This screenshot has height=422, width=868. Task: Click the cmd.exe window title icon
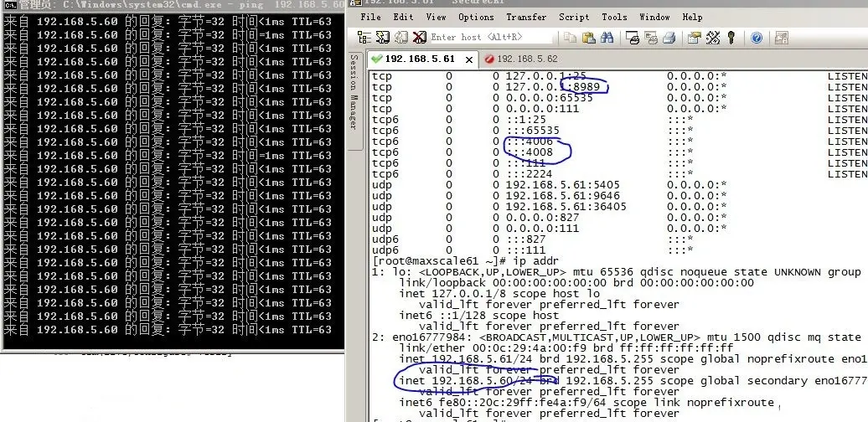9,5
